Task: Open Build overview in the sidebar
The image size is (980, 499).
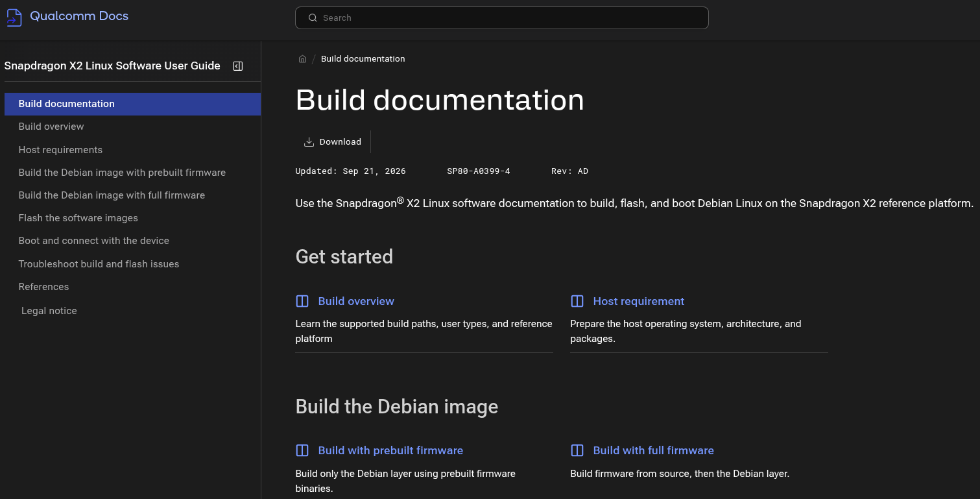Action: click(51, 127)
